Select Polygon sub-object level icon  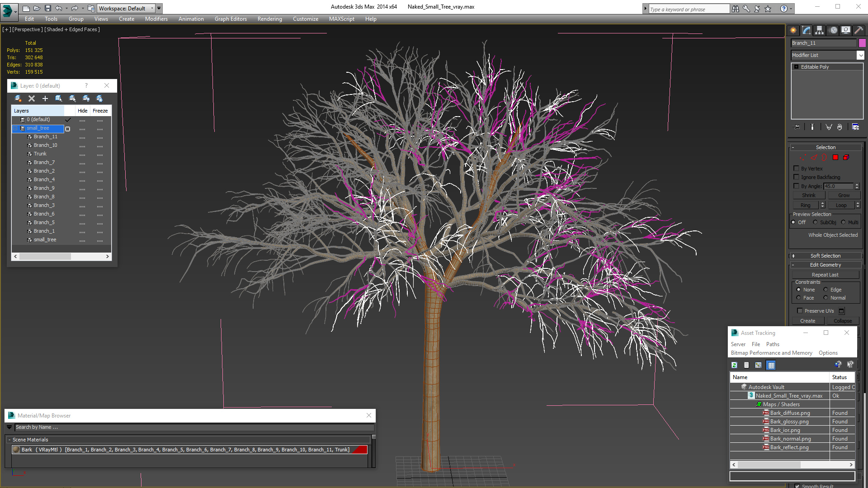(835, 157)
